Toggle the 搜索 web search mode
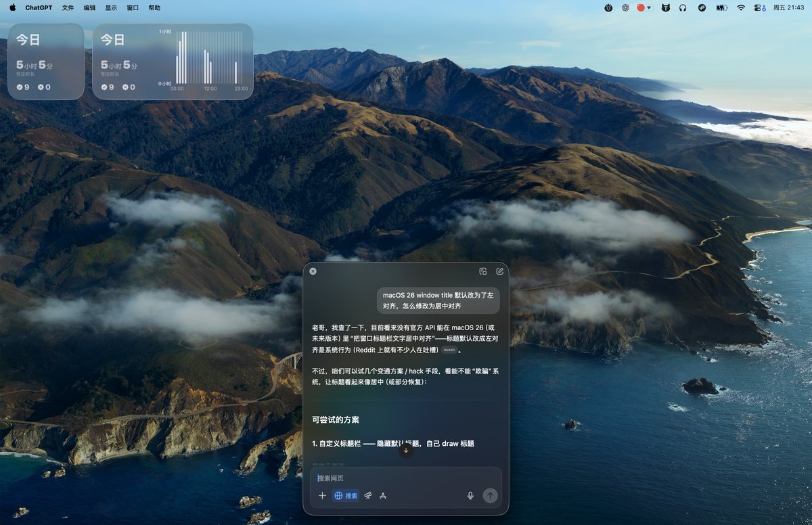The height and width of the screenshot is (525, 812). [346, 495]
